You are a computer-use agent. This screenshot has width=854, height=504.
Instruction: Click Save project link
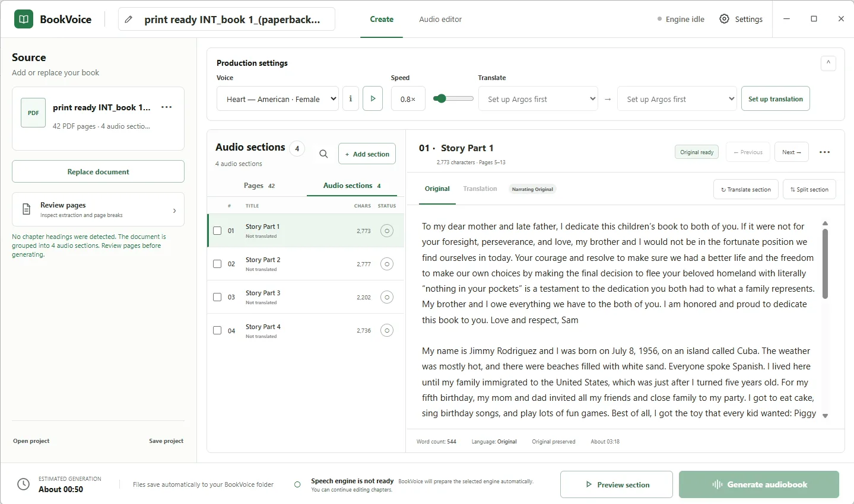tap(166, 441)
